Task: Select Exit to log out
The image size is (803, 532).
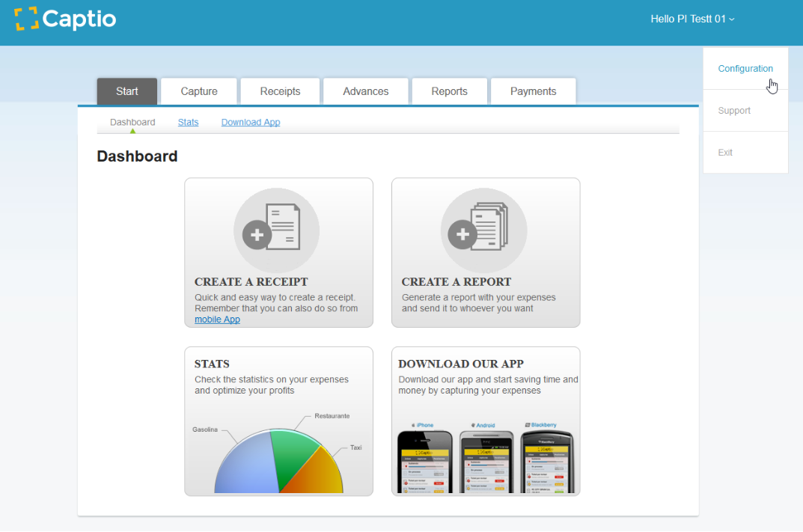Action: tap(725, 153)
